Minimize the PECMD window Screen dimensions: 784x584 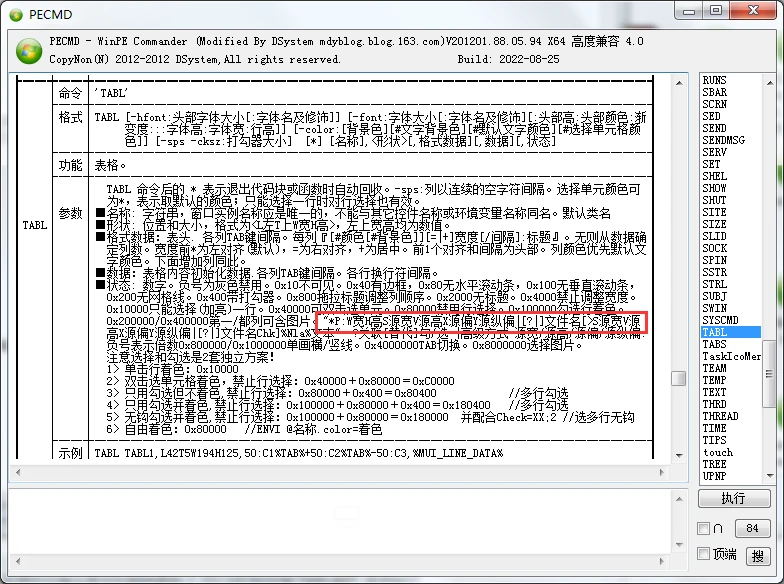(x=689, y=10)
